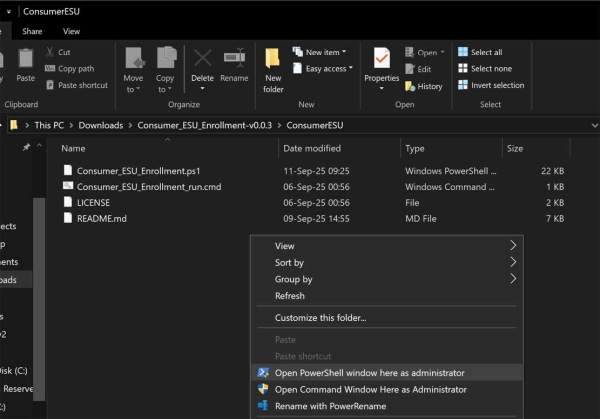This screenshot has width=600, height=419.
Task: Click the PowerShell icon in context menu
Action: click(x=263, y=372)
